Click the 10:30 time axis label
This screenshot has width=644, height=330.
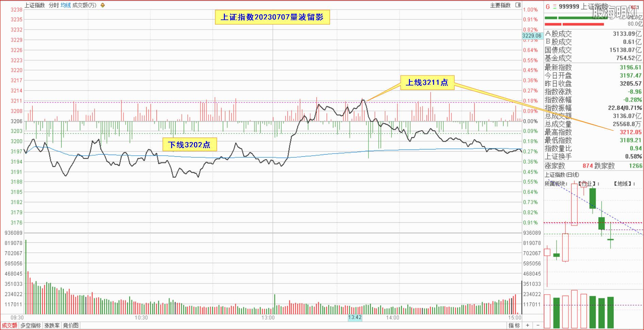(x=141, y=318)
